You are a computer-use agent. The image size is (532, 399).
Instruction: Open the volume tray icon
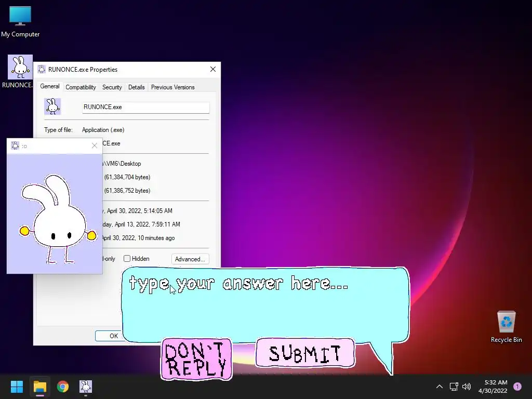point(467,387)
